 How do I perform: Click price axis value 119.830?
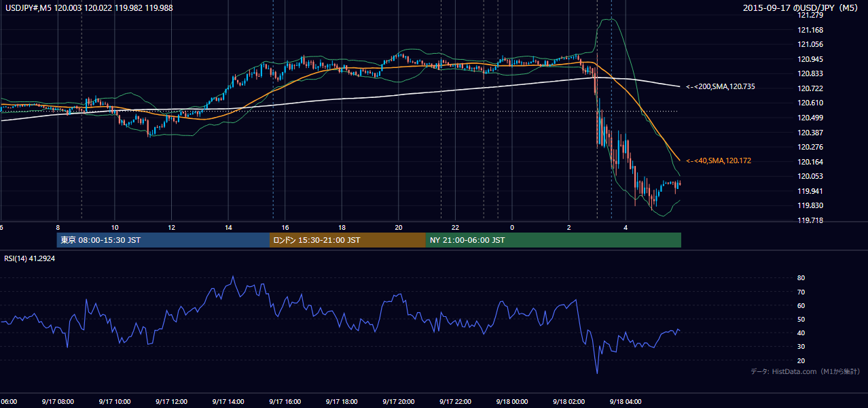810,205
